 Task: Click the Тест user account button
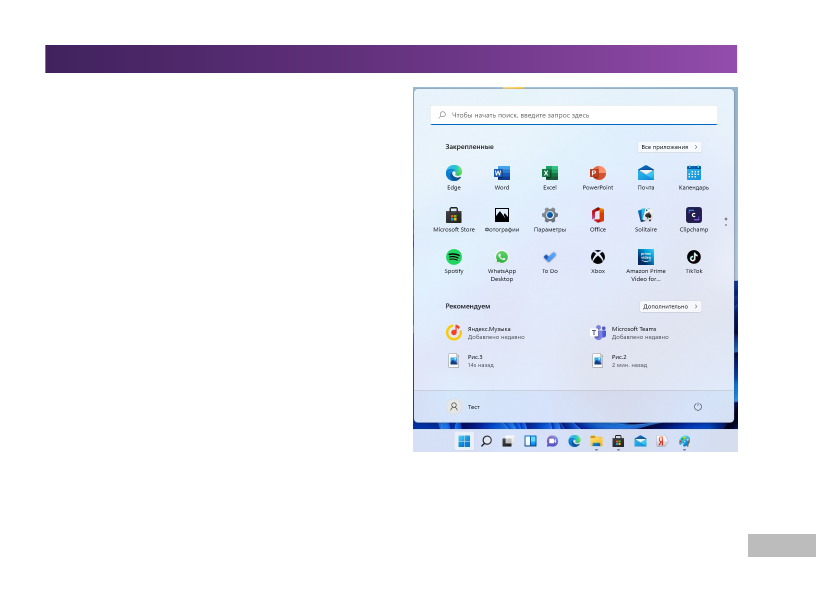(463, 407)
